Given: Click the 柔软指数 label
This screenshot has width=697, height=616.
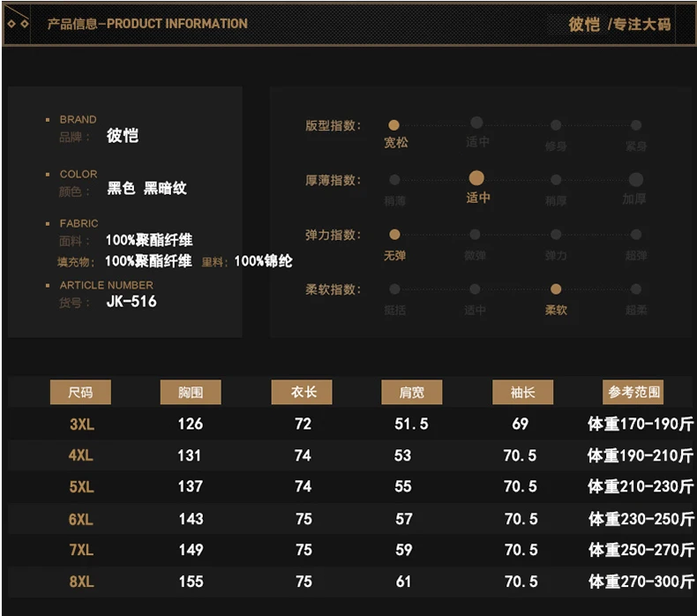Looking at the screenshot, I should pos(333,289).
